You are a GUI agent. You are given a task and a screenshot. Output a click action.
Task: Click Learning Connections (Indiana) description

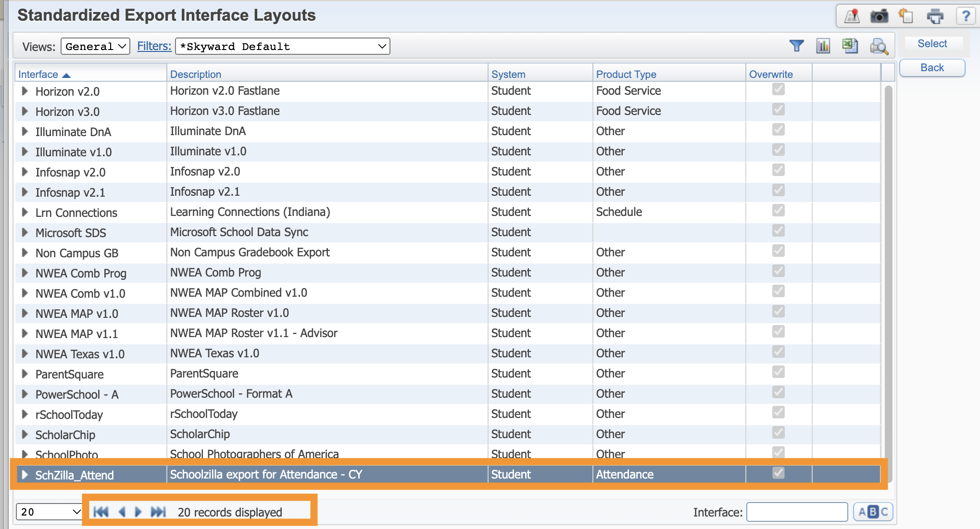[250, 212]
